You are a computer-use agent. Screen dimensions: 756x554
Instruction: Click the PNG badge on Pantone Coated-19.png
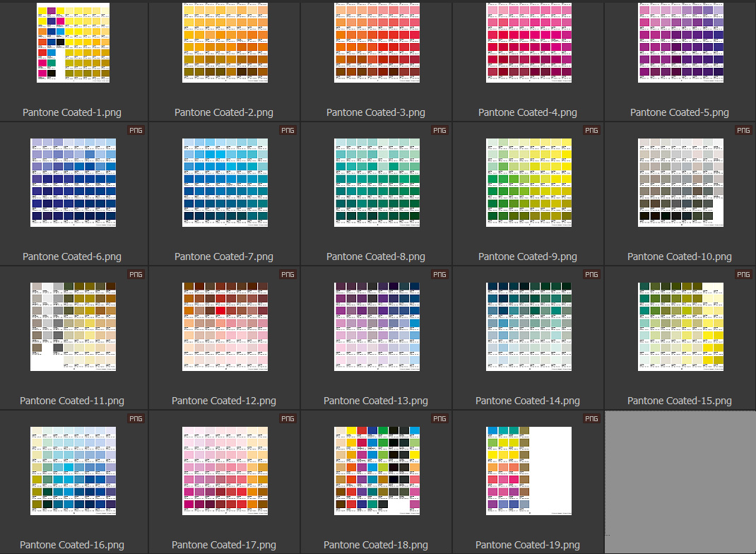pyautogui.click(x=591, y=418)
